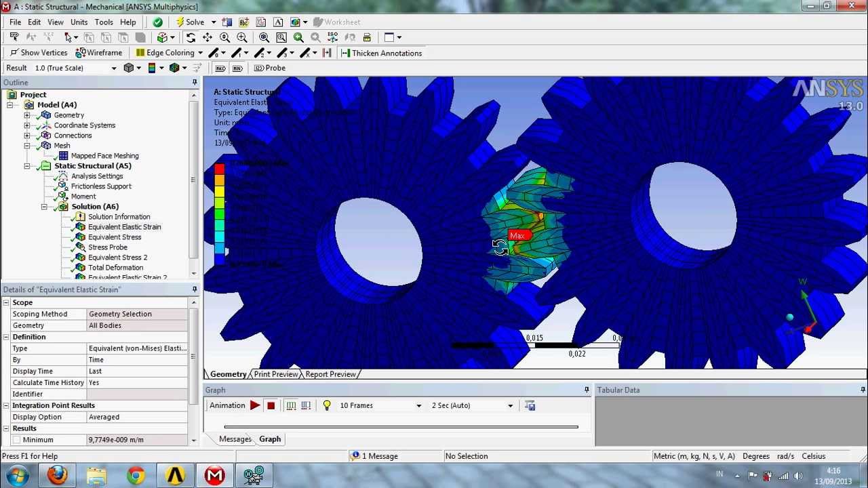This screenshot has width=868, height=488.
Task: Open the Help menu
Action: [x=128, y=22]
